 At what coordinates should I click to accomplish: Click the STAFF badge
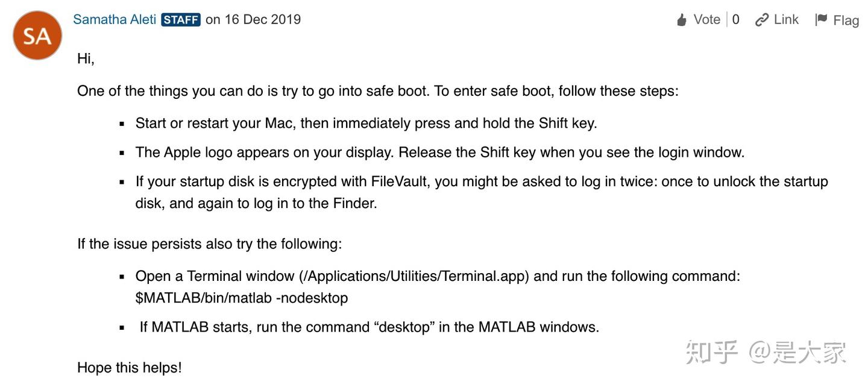point(181,19)
